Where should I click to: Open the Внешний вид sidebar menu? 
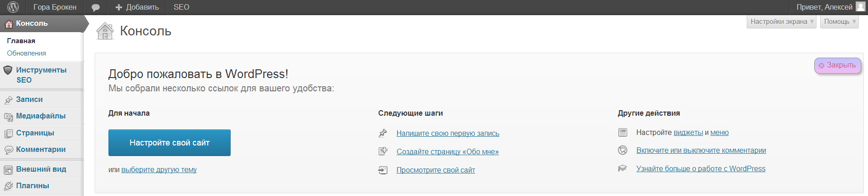(41, 169)
